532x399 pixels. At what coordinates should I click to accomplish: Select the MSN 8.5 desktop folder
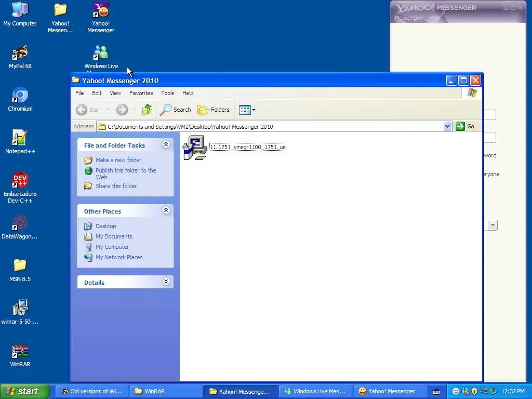point(20,270)
